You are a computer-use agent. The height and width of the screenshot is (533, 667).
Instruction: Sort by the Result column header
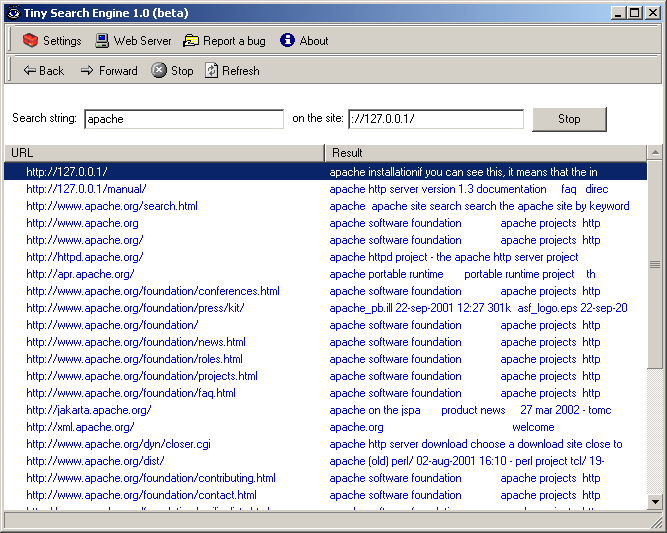[486, 153]
